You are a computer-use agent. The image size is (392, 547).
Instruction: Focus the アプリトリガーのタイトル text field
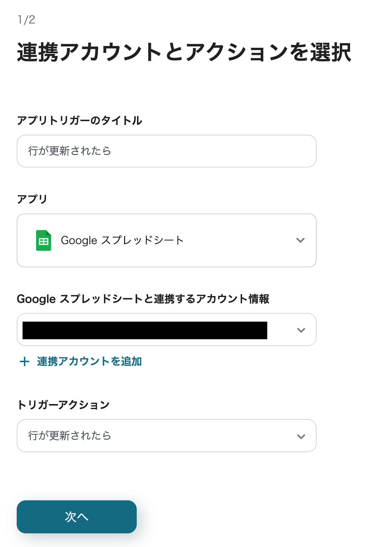166,151
